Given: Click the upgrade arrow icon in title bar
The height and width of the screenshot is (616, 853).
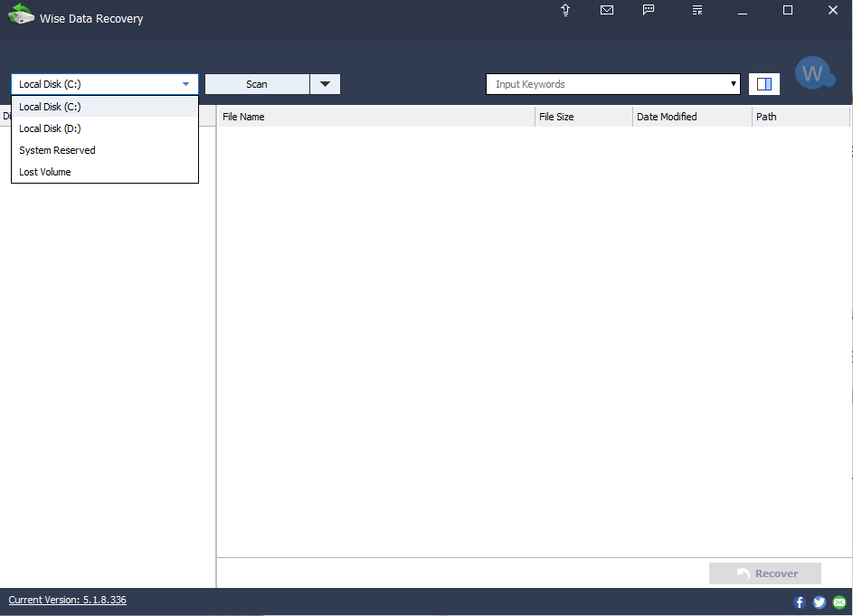Looking at the screenshot, I should 565,10.
